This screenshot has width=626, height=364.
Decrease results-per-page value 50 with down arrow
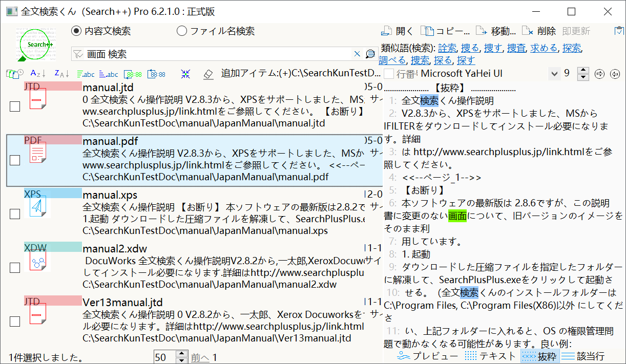click(181, 360)
